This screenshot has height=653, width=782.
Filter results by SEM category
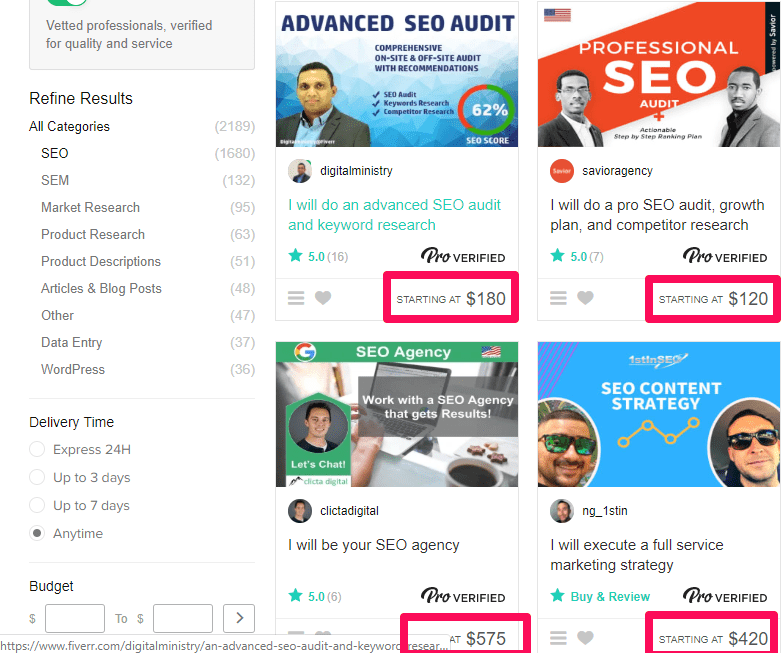55,180
